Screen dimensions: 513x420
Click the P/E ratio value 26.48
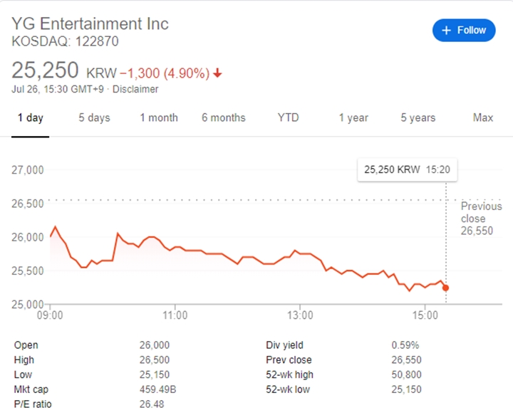point(152,404)
